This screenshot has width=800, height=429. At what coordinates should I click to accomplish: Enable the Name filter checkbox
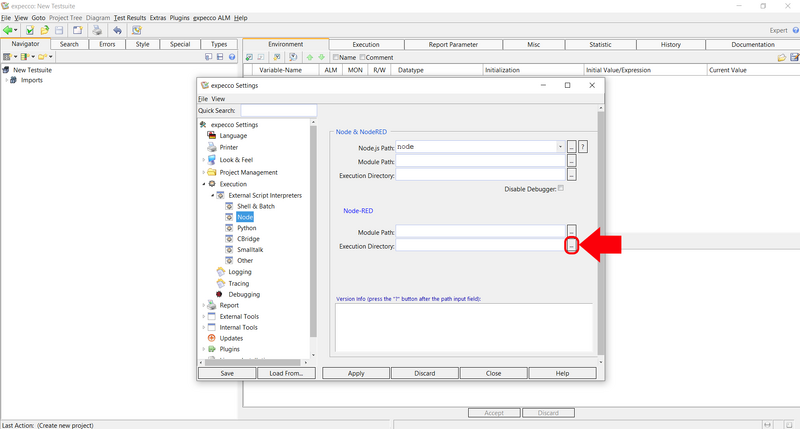pos(336,58)
